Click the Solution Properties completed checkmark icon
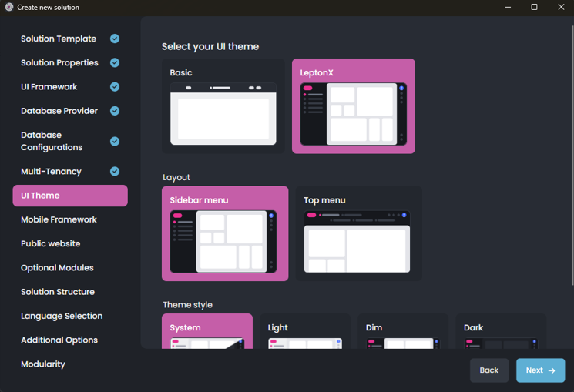The image size is (574, 392). 115,62
